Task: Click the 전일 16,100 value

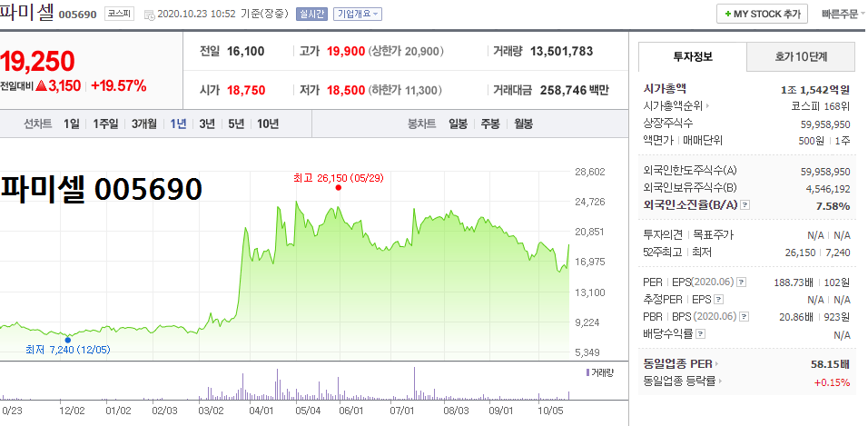Action: [246, 52]
